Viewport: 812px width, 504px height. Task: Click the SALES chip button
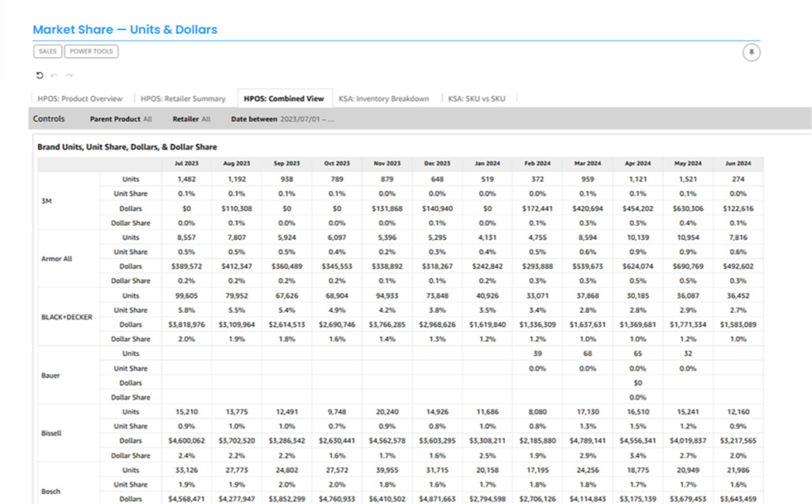pos(47,50)
